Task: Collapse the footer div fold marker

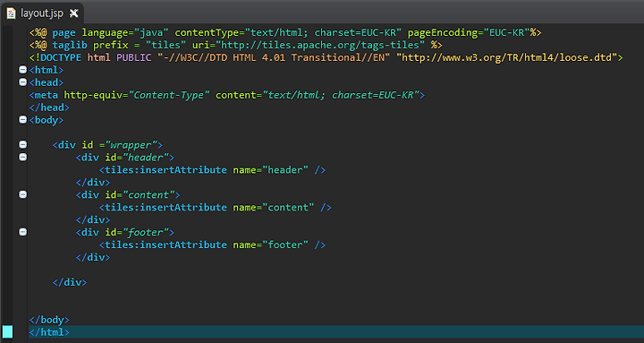Action: [x=23, y=232]
